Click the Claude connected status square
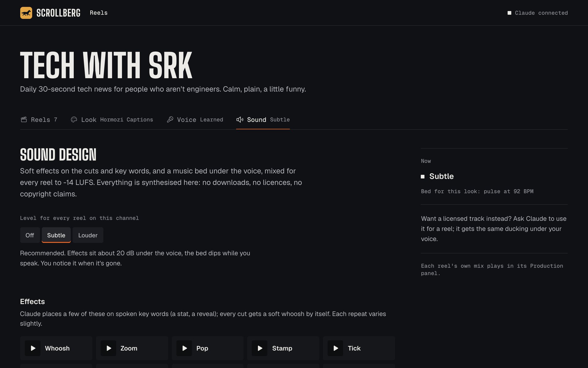Screen dimensions: 588x368 pos(509,13)
